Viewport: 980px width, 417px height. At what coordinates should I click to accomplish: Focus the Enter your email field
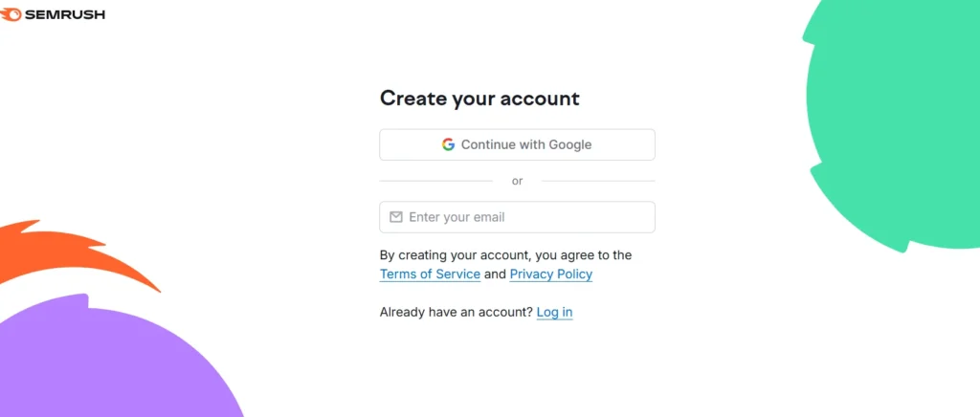point(526,217)
